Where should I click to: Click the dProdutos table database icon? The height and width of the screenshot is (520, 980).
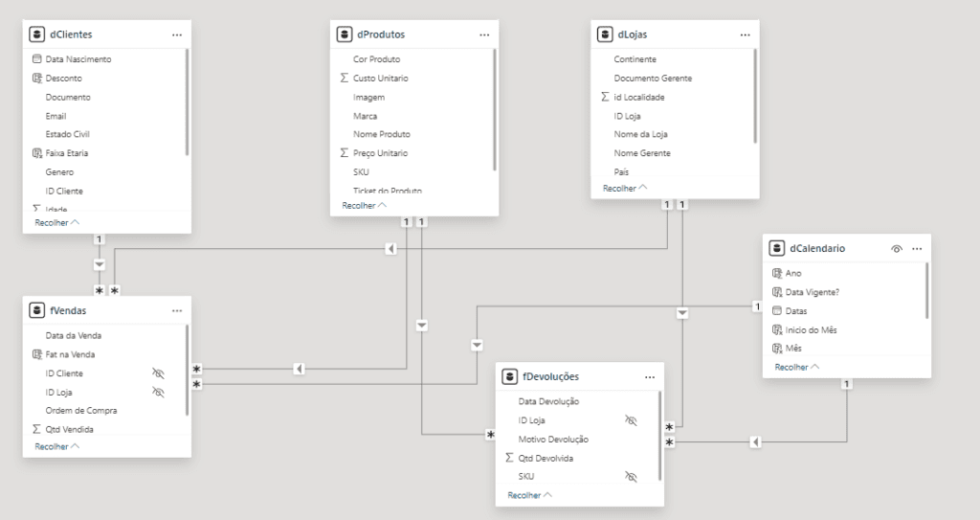(345, 34)
